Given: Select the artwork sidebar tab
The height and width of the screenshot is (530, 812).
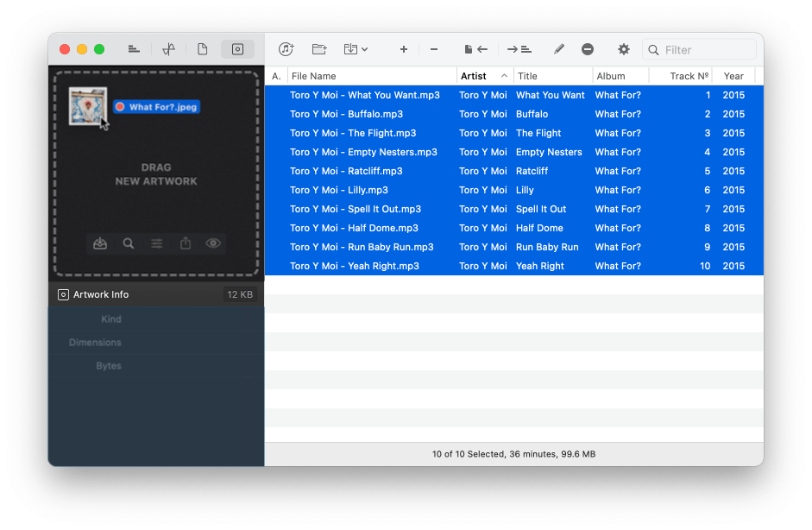Looking at the screenshot, I should (237, 49).
